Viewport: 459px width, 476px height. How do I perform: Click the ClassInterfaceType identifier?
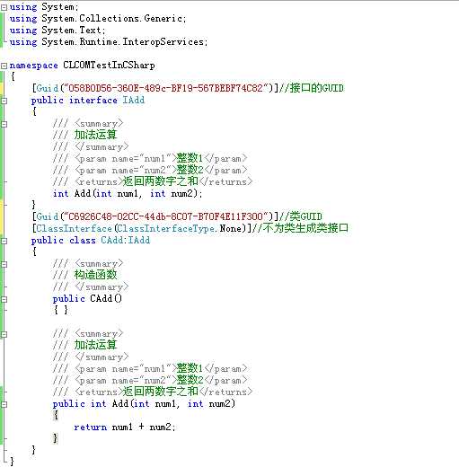click(166, 229)
